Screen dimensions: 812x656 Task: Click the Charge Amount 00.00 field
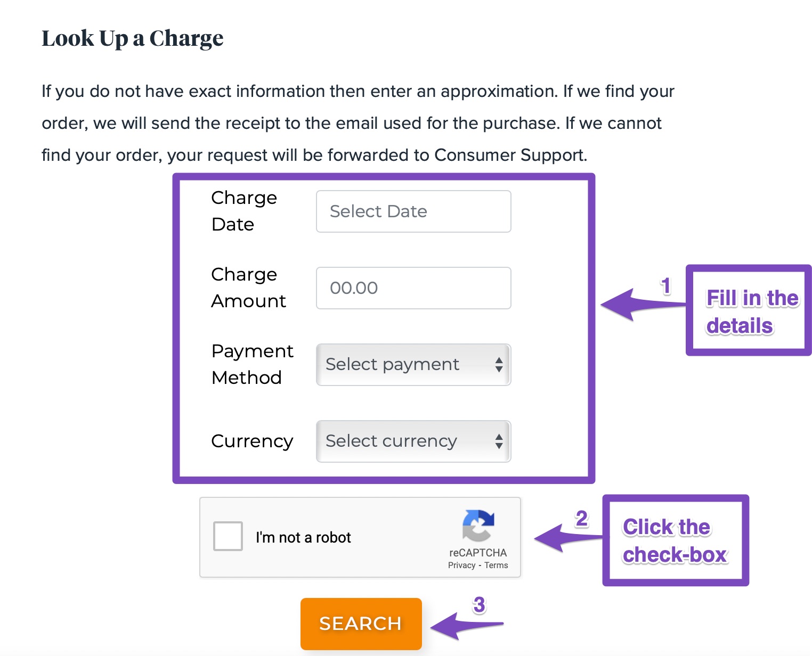[413, 288]
